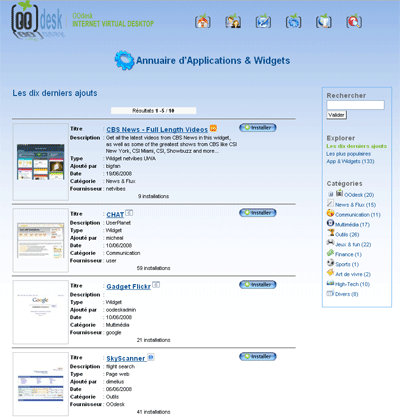400x417 pixels.
Task: Open the Jeux & fun (22) link
Action: (x=353, y=245)
